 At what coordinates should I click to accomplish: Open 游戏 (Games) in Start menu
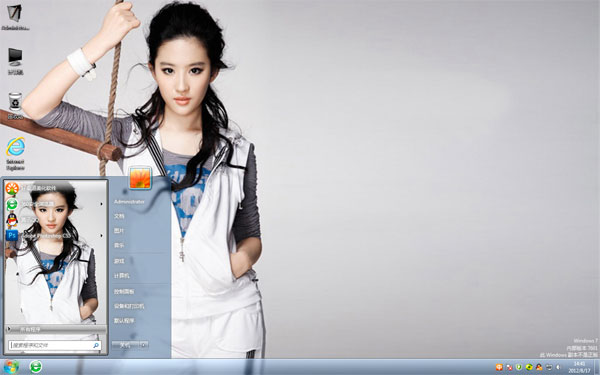[119, 261]
